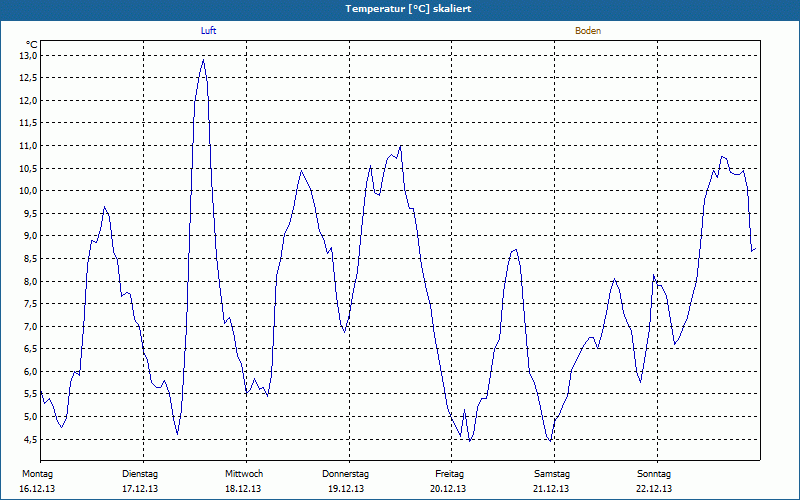Viewport: 800px width, 500px height.
Task: Click the '11,0' y-axis value
Action: coord(29,146)
